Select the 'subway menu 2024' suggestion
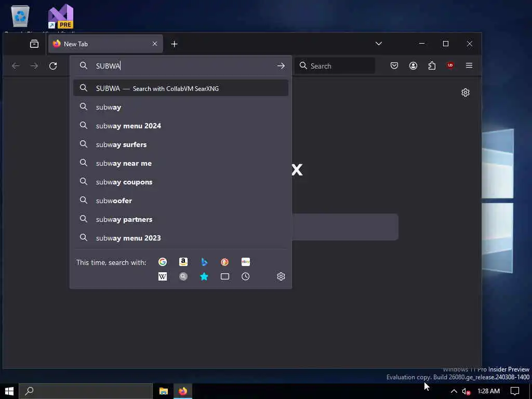 tap(181, 126)
